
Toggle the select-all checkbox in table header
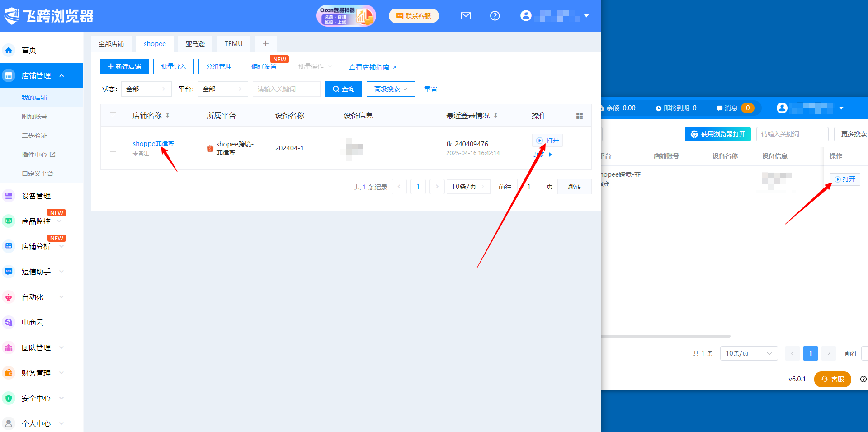pos(113,116)
